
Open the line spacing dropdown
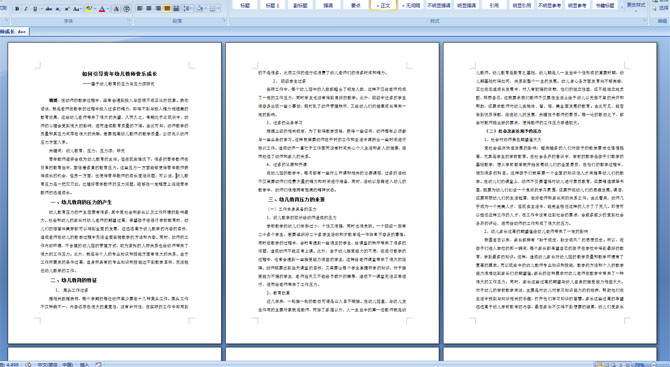(188, 9)
